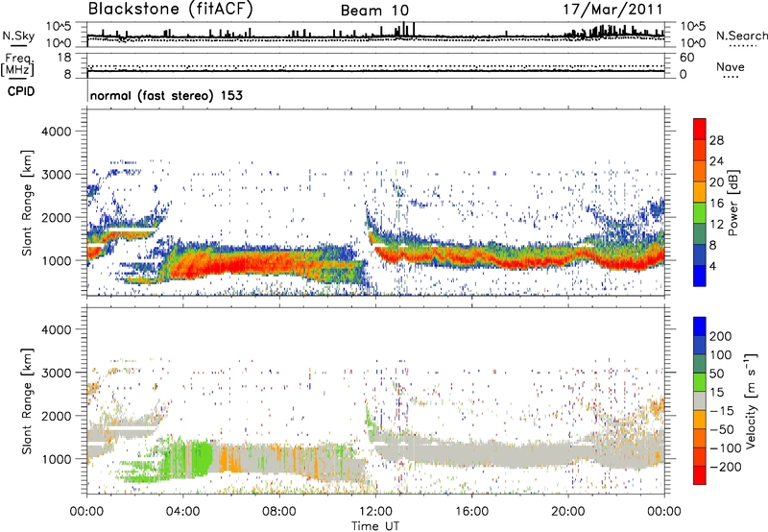The image size is (768, 532).
Task: Click the blue bottom of the Power color bar
Action: [x=700, y=276]
